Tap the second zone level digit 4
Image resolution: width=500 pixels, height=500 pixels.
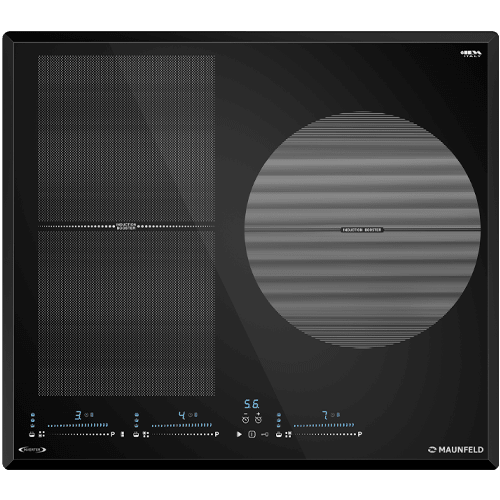182,415
